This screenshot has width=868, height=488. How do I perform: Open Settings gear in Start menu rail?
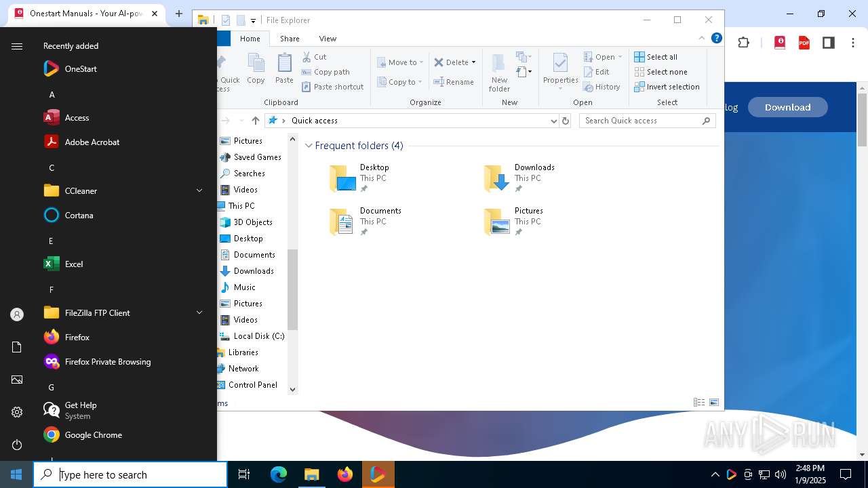[17, 412]
